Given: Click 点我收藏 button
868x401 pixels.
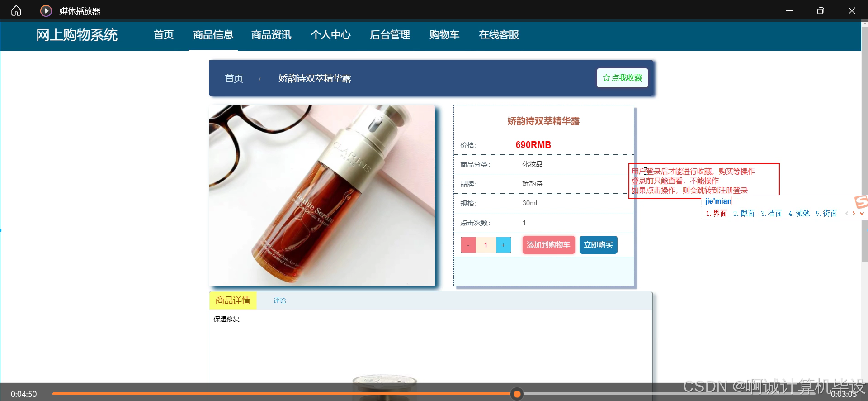Looking at the screenshot, I should click(623, 78).
